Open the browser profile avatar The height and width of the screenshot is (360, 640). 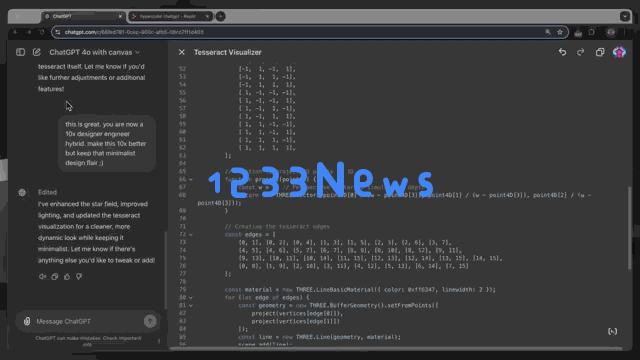click(611, 32)
